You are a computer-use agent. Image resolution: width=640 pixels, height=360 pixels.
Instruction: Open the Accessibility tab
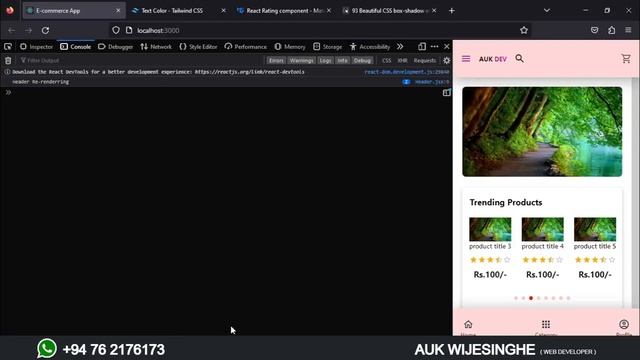(x=370, y=47)
